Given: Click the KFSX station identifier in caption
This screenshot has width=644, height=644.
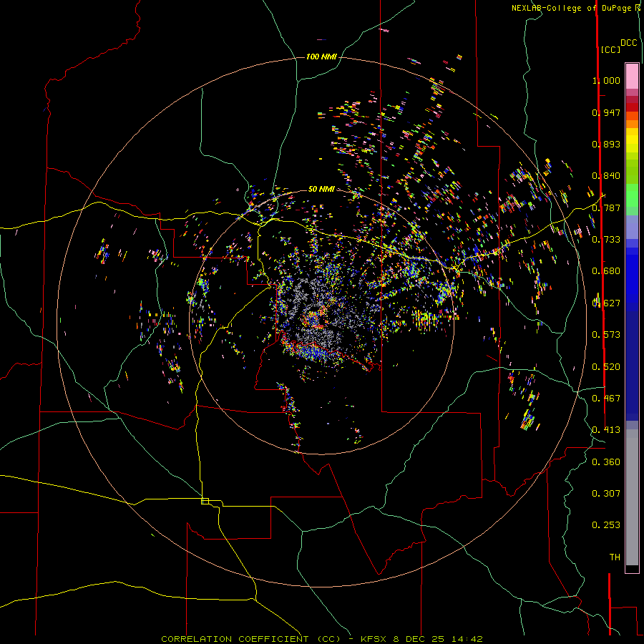Looking at the screenshot, I should (374, 639).
